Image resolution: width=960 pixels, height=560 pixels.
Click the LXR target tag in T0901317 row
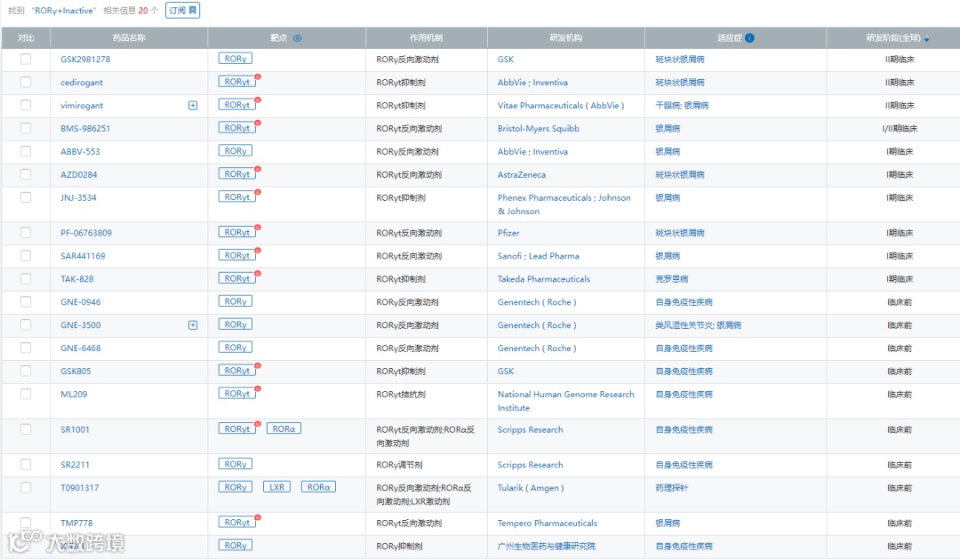point(277,487)
